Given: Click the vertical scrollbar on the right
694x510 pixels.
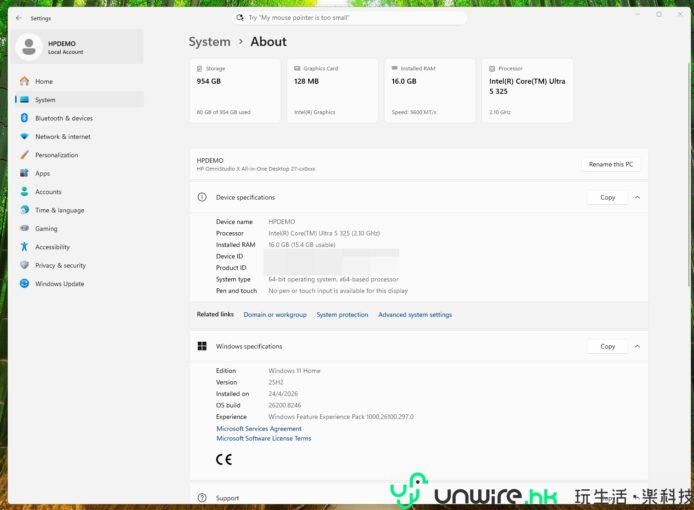Looking at the screenshot, I should click(689, 175).
